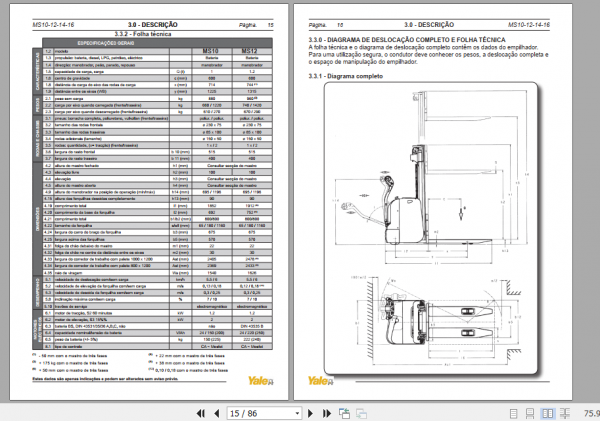600x421 pixels.
Task: Switch to two-page continuous layout
Action: coord(565,413)
